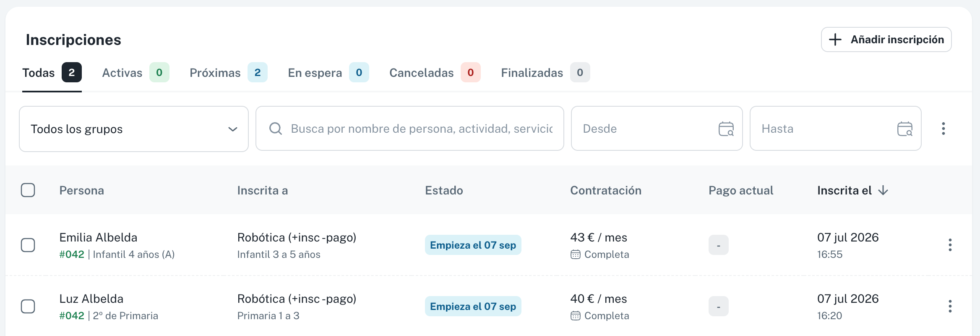Open the Hasta calendar picker icon
This screenshot has width=980, height=336.
tap(905, 129)
